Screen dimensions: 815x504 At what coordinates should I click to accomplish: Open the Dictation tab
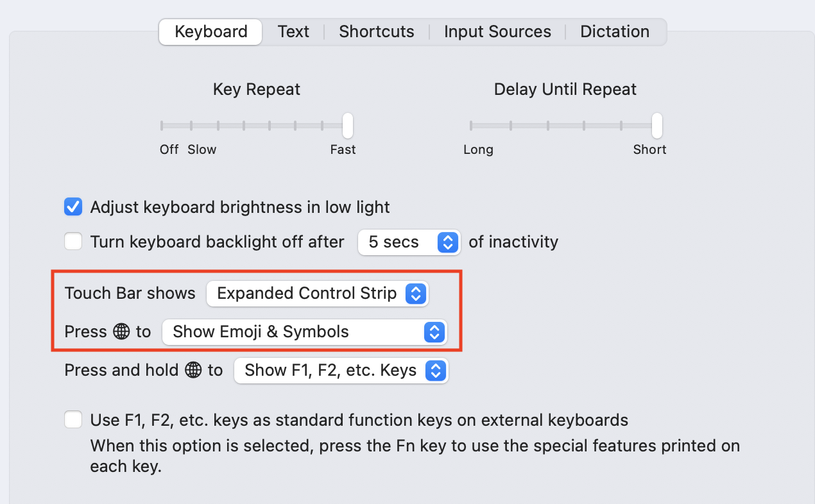click(614, 31)
